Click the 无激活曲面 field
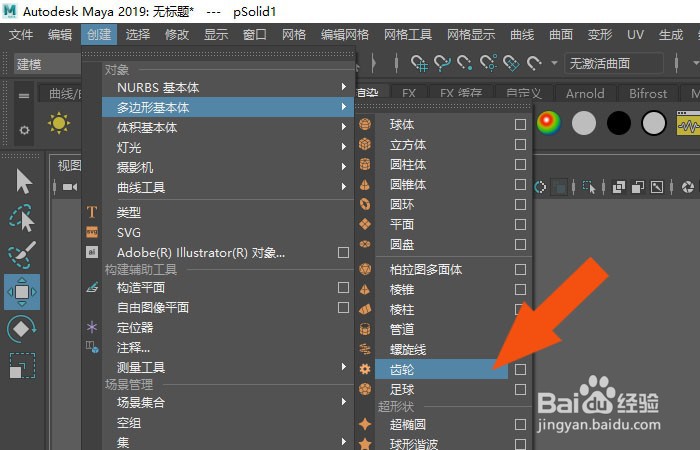This screenshot has width=700, height=450. [614, 63]
